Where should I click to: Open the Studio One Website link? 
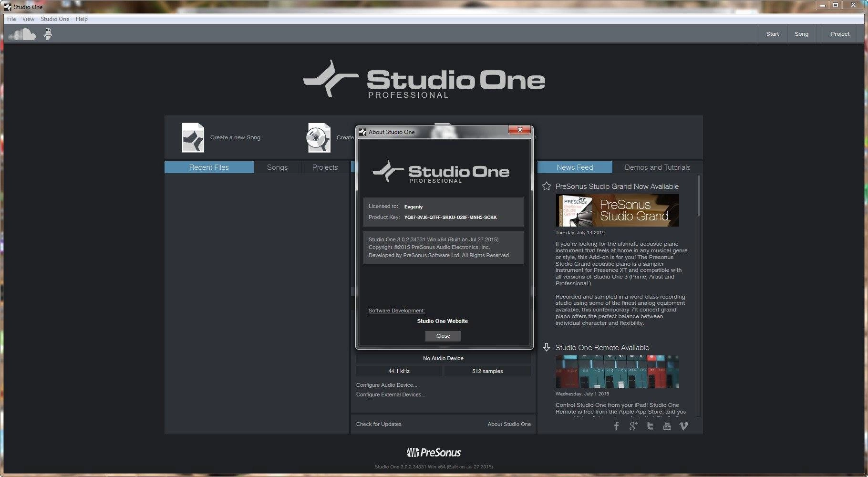(x=442, y=321)
